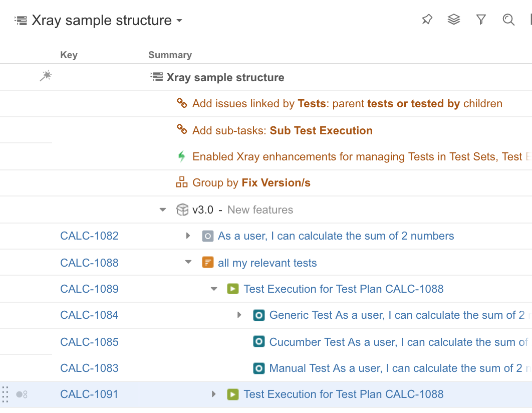This screenshot has height=413, width=532.
Task: Select the 'Enabled Xray enhancements' row text
Action: click(x=362, y=157)
